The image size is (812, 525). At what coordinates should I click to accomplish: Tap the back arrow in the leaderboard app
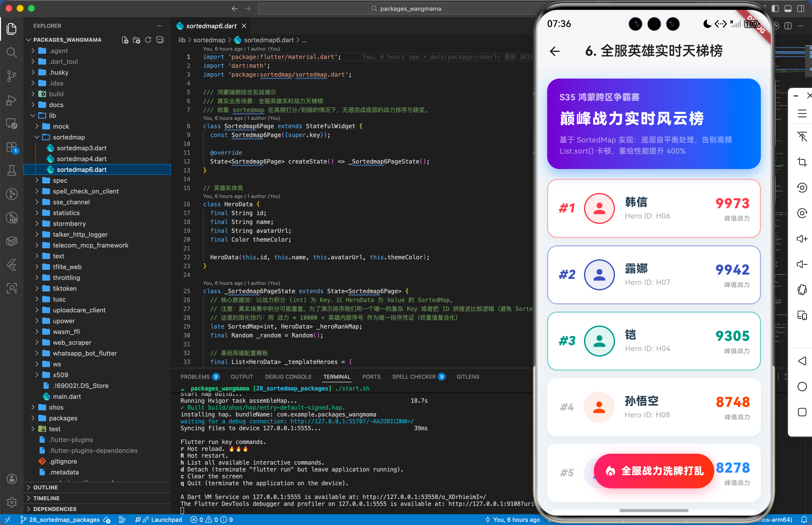[x=554, y=51]
